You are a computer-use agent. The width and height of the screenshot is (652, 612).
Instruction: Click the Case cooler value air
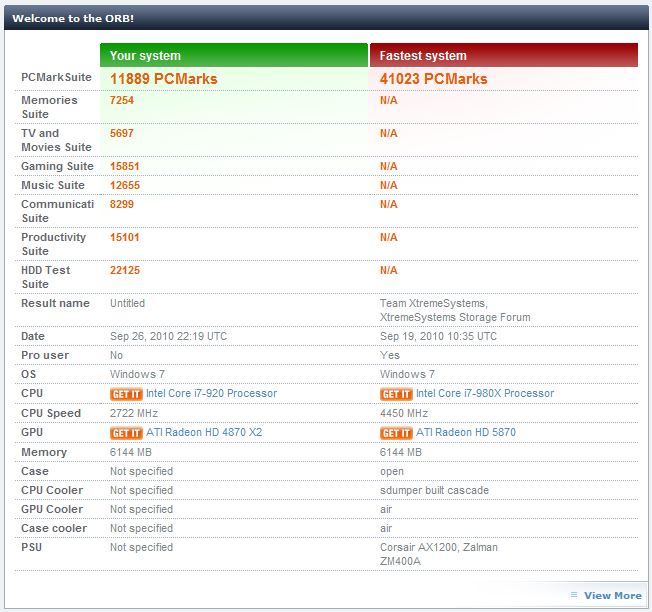[386, 528]
